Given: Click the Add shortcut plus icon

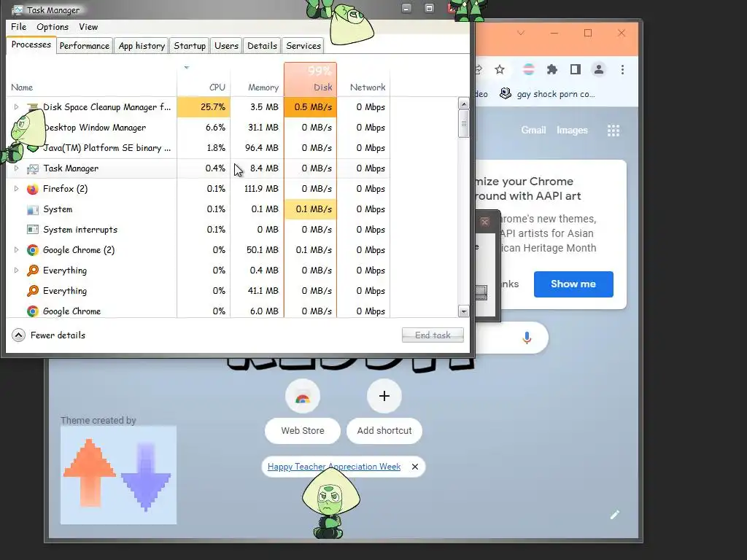Looking at the screenshot, I should [384, 396].
